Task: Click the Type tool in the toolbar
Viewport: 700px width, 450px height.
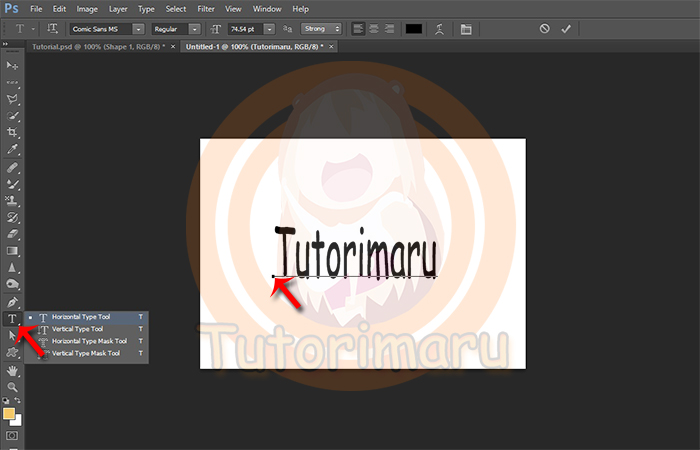Action: coord(12,319)
